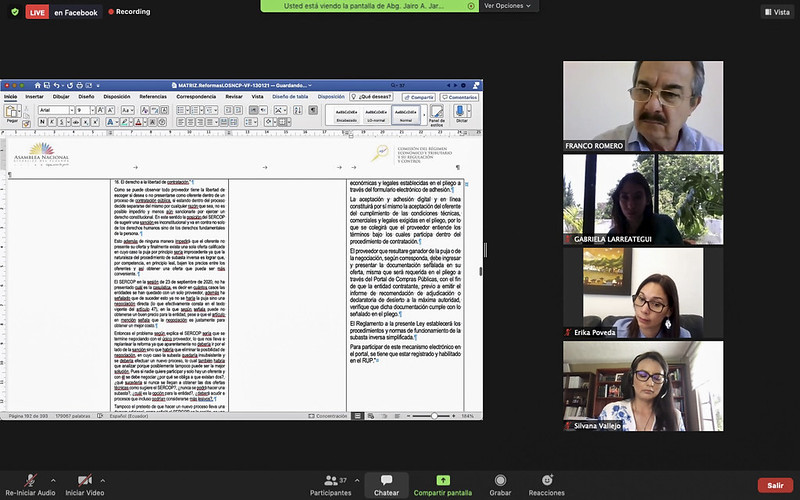
Task: Apply subscript formatting
Action: (x=86, y=122)
